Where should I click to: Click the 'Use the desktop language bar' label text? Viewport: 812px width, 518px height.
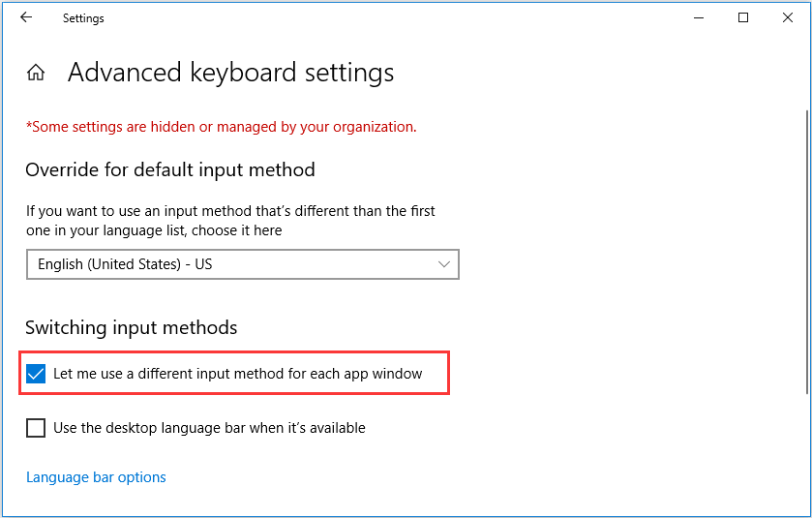209,428
